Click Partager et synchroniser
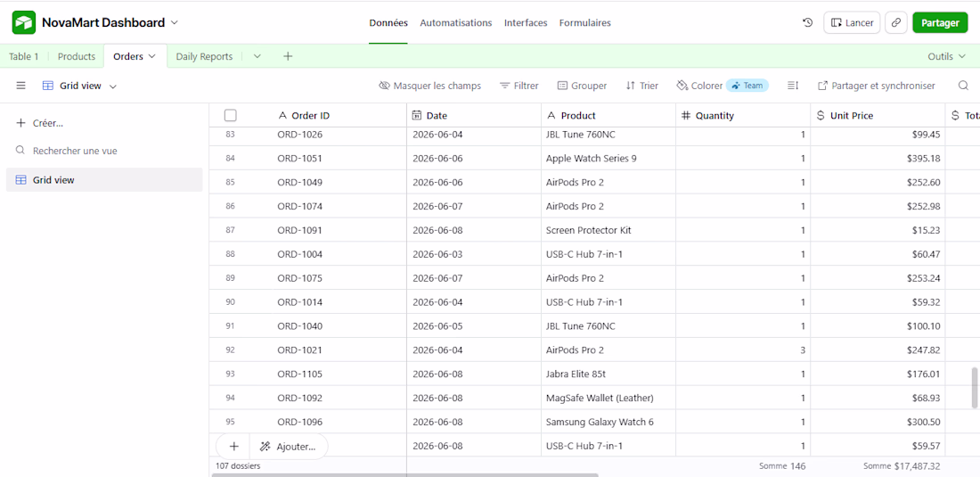The image size is (980, 477). (x=877, y=86)
